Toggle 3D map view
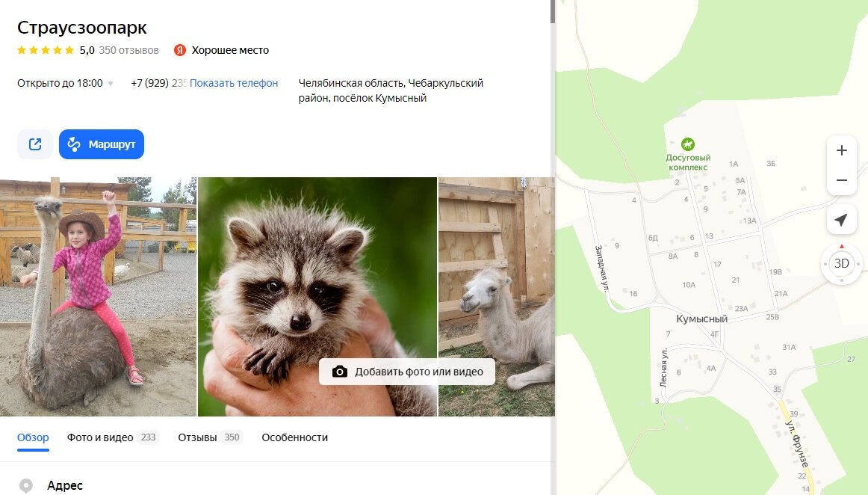Image resolution: width=868 pixels, height=495 pixels. [841, 264]
